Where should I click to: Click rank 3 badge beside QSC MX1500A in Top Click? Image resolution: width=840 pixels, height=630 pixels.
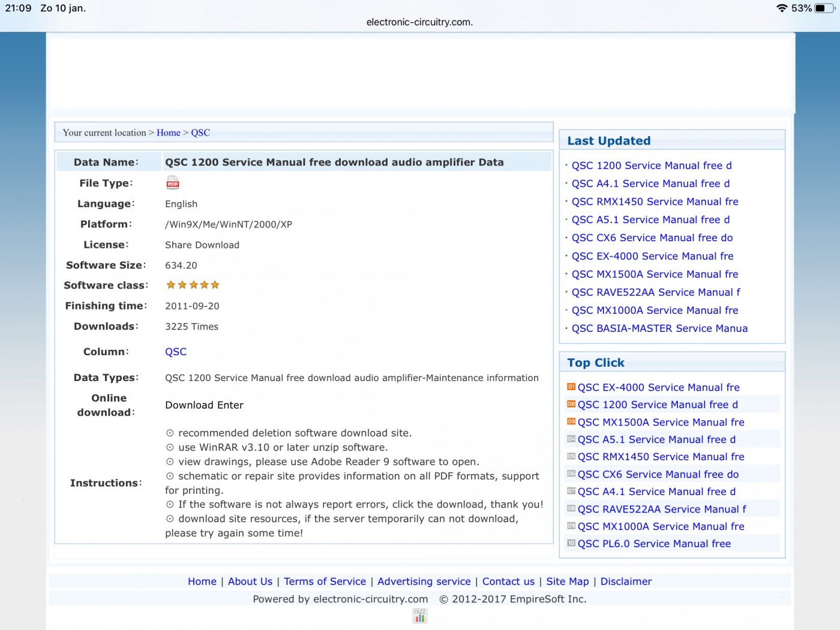coord(571,422)
